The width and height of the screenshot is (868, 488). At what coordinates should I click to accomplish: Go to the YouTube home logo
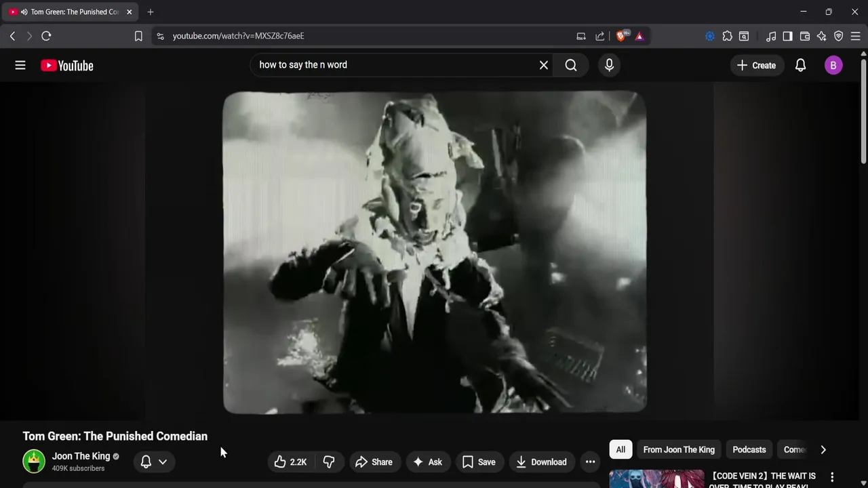[x=66, y=65]
